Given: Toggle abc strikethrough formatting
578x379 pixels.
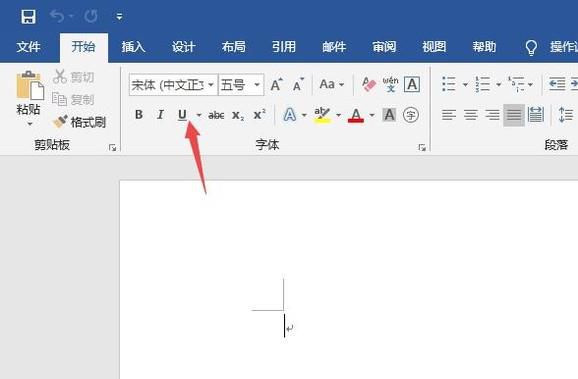Looking at the screenshot, I should point(216,115).
